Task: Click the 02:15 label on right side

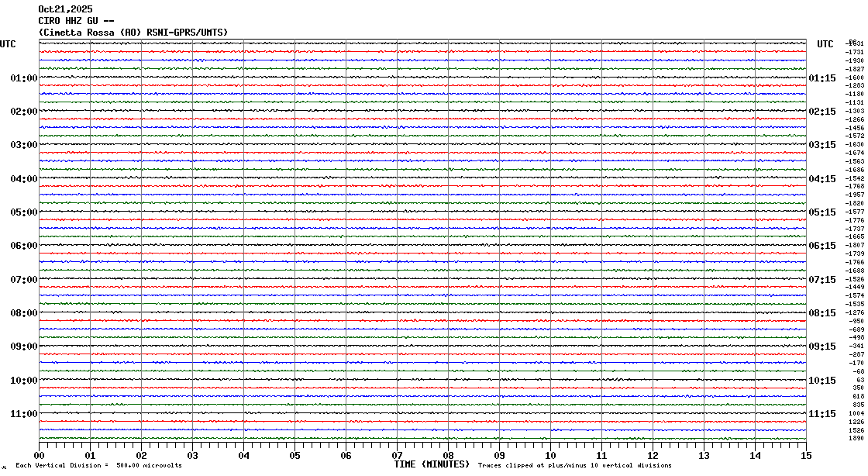Action: (x=821, y=112)
